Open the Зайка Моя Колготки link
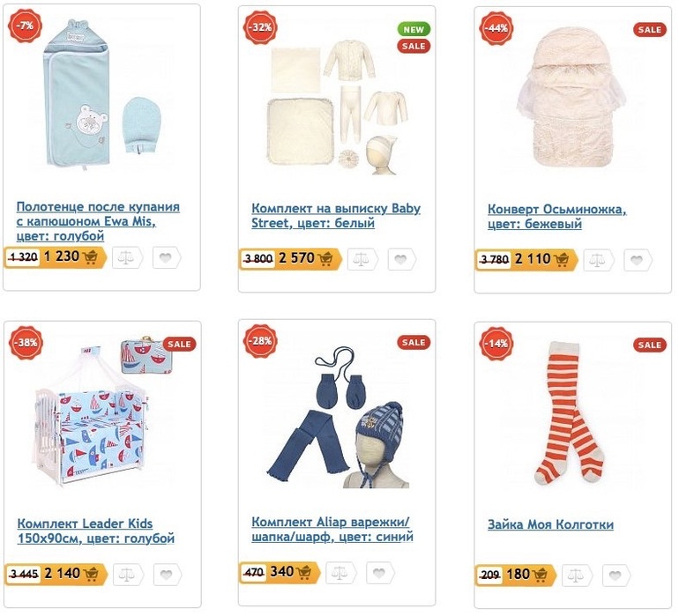Image resolution: width=679 pixels, height=616 pixels. (x=550, y=525)
